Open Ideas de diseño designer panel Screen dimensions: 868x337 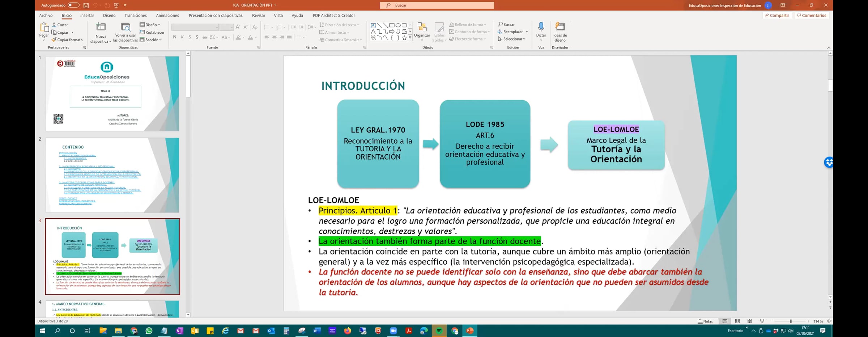click(559, 27)
